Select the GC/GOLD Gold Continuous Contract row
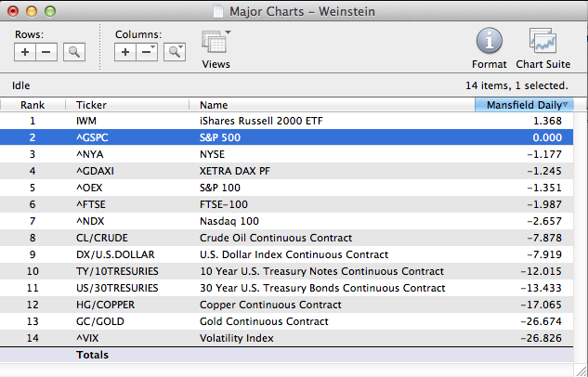The height and width of the screenshot is (377, 588). pos(279,321)
